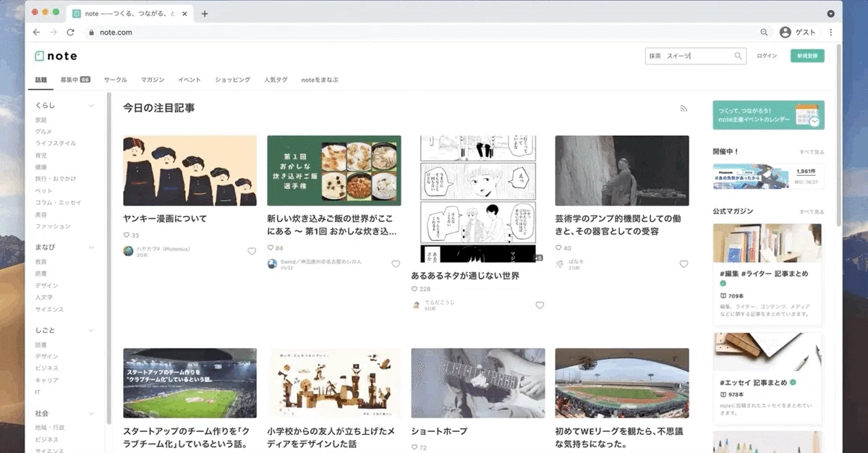This screenshot has width=868, height=453.
Task: Select the 話題 tab
Action: (41, 80)
